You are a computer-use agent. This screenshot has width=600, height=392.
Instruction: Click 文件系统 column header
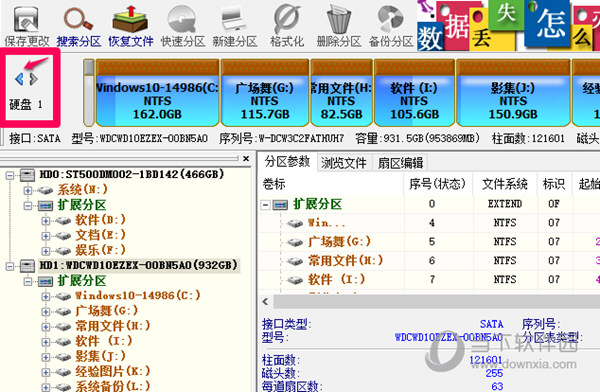[x=505, y=184]
